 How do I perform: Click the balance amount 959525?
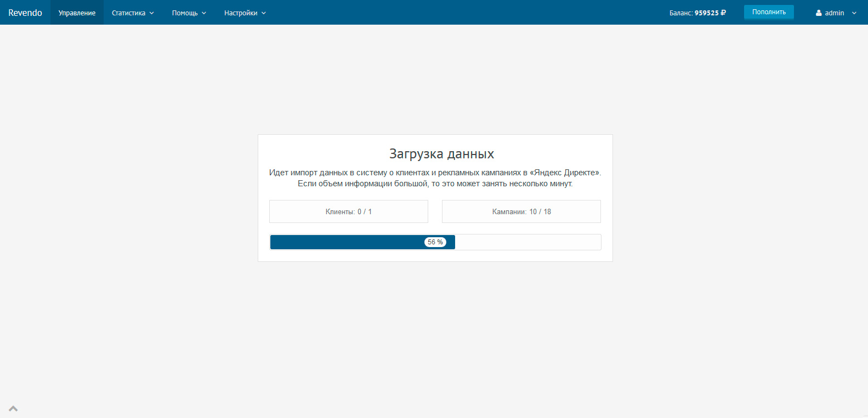point(706,13)
